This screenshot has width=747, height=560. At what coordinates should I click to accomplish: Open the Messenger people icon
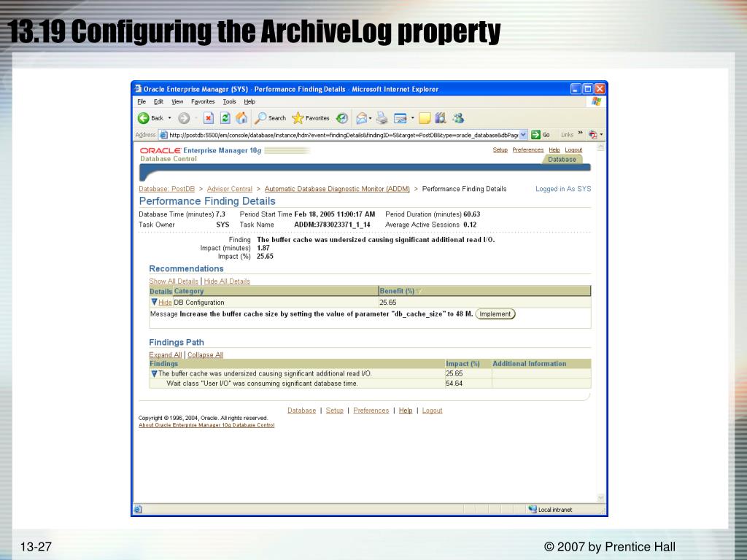pyautogui.click(x=458, y=118)
